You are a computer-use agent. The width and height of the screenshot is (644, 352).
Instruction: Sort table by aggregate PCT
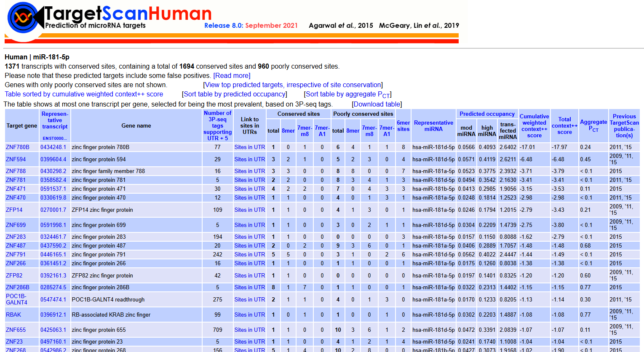(x=347, y=94)
